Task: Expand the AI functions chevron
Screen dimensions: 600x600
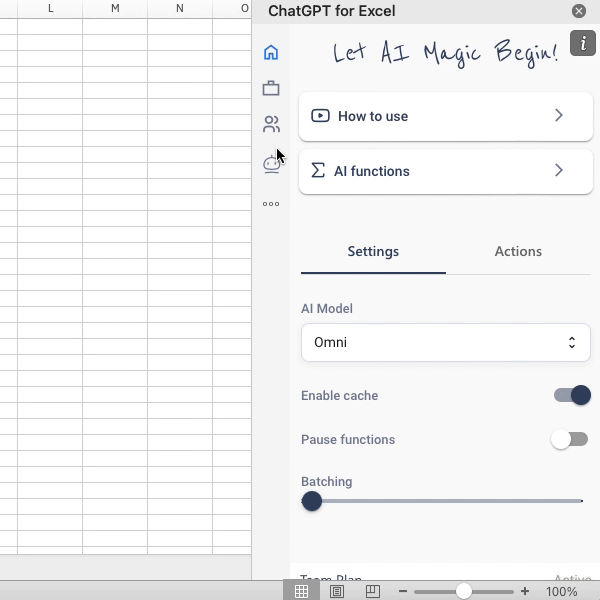Action: (559, 170)
